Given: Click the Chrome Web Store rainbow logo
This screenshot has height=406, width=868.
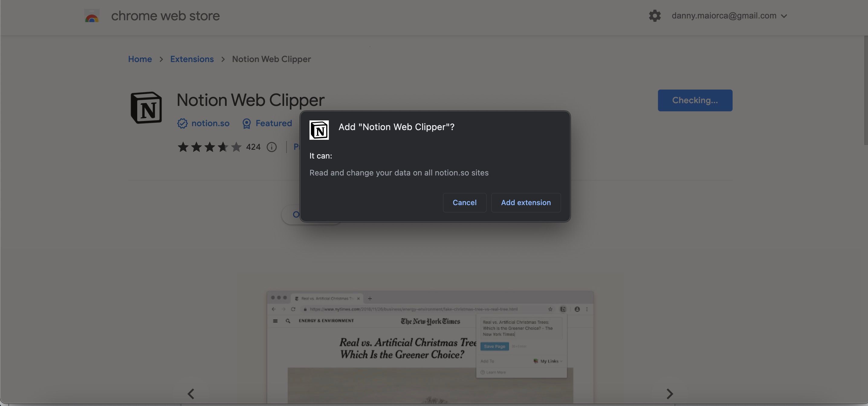Looking at the screenshot, I should point(91,15).
